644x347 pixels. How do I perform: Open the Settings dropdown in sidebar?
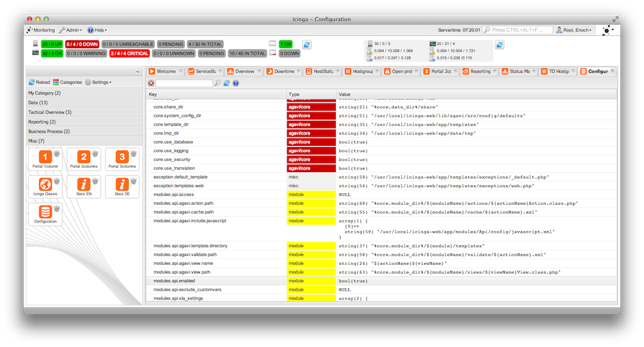98,83
